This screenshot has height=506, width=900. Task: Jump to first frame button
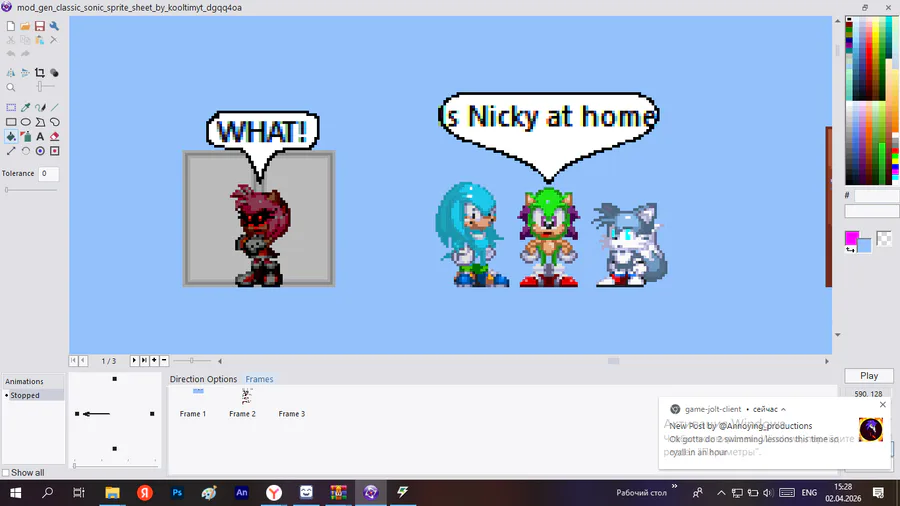(73, 360)
